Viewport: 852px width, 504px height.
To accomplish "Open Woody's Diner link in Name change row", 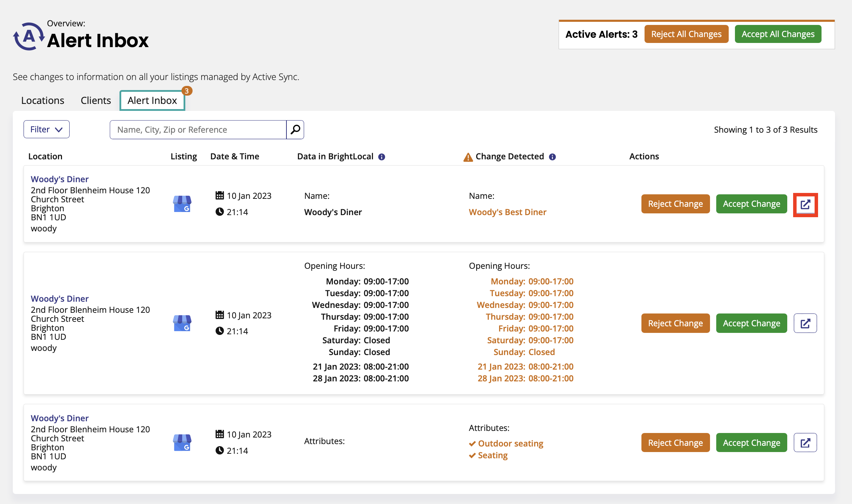I will (60, 179).
